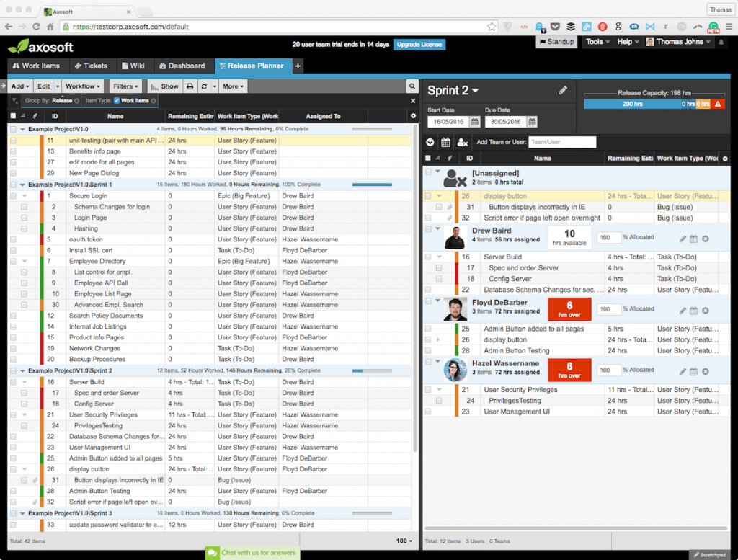This screenshot has width=738, height=560.
Task: Open the Tools menu
Action: click(597, 41)
